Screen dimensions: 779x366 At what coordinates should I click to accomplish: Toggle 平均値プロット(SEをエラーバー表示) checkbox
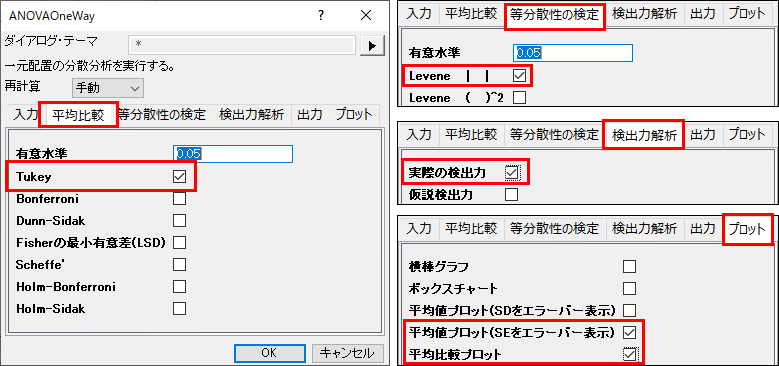[x=629, y=332]
